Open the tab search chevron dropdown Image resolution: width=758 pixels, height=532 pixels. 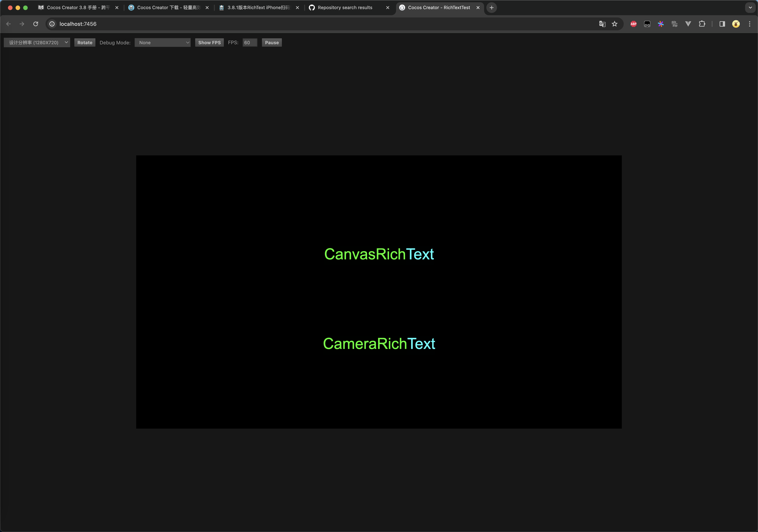750,8
